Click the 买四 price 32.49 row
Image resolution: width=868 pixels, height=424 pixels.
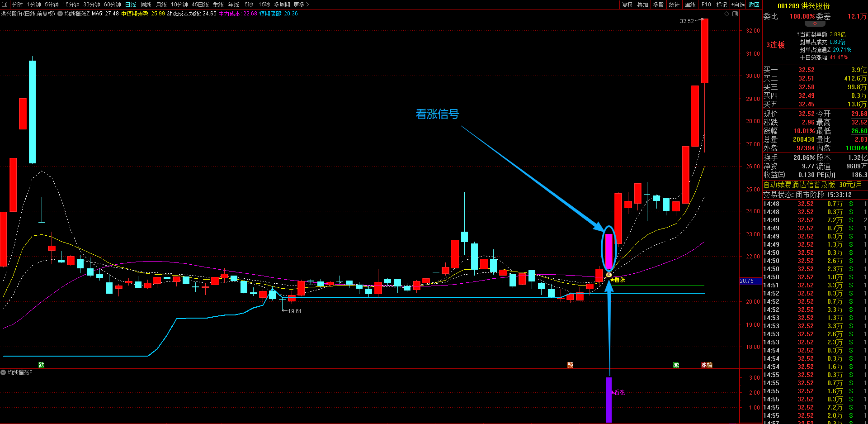815,95
